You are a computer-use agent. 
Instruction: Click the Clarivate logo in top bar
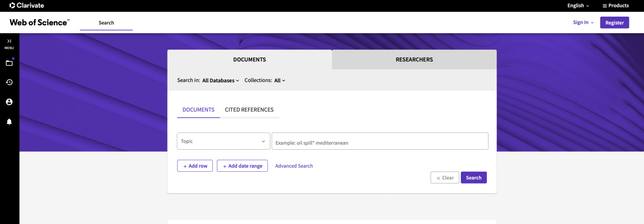[27, 6]
